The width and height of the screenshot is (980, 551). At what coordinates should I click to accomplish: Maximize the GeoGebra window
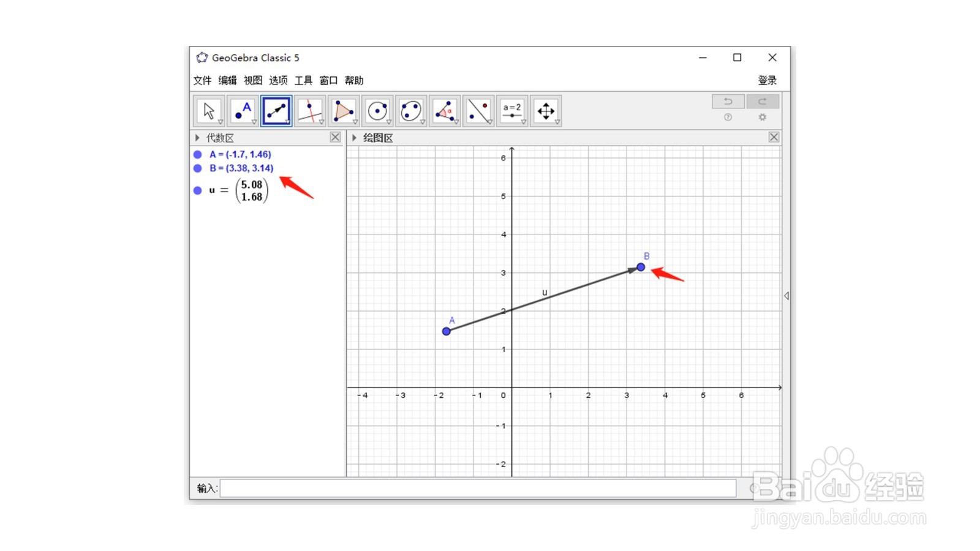[737, 58]
